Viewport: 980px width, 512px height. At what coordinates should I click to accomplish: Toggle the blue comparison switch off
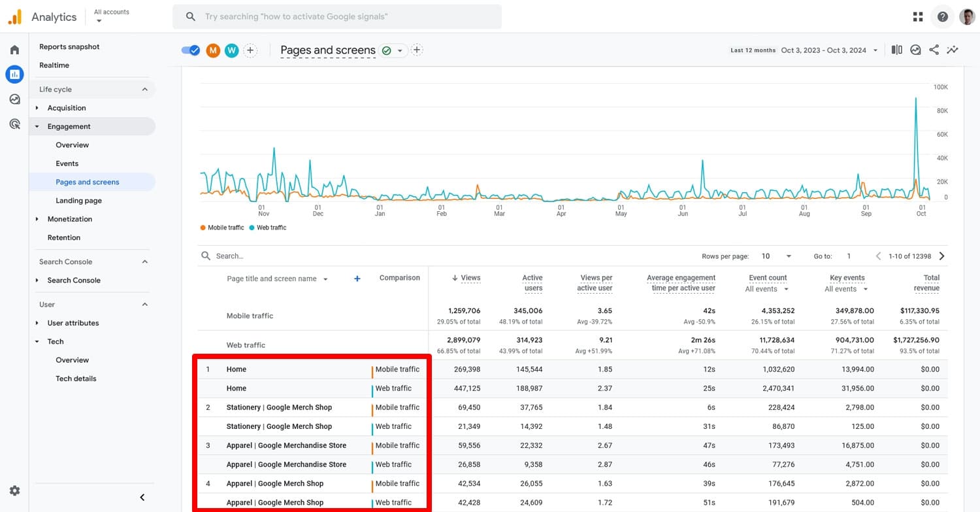pyautogui.click(x=190, y=50)
